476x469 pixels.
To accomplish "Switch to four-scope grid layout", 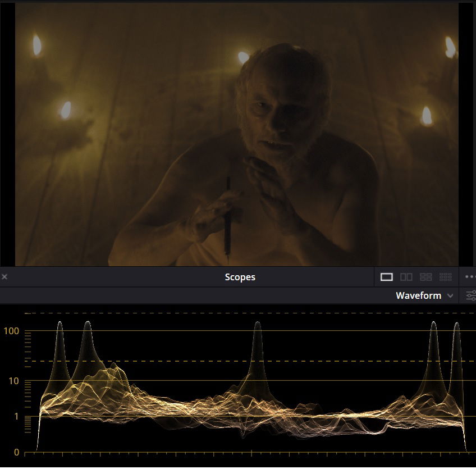I will pyautogui.click(x=425, y=277).
